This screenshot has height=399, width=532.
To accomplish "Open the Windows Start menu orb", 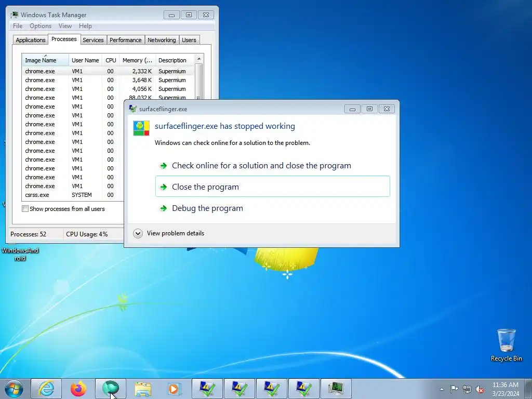I will tap(14, 389).
